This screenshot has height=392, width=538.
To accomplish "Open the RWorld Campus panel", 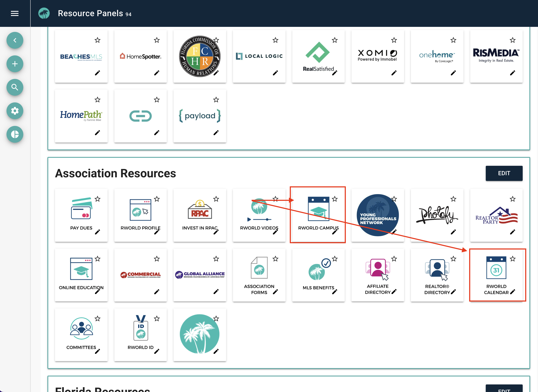I will 318,215.
